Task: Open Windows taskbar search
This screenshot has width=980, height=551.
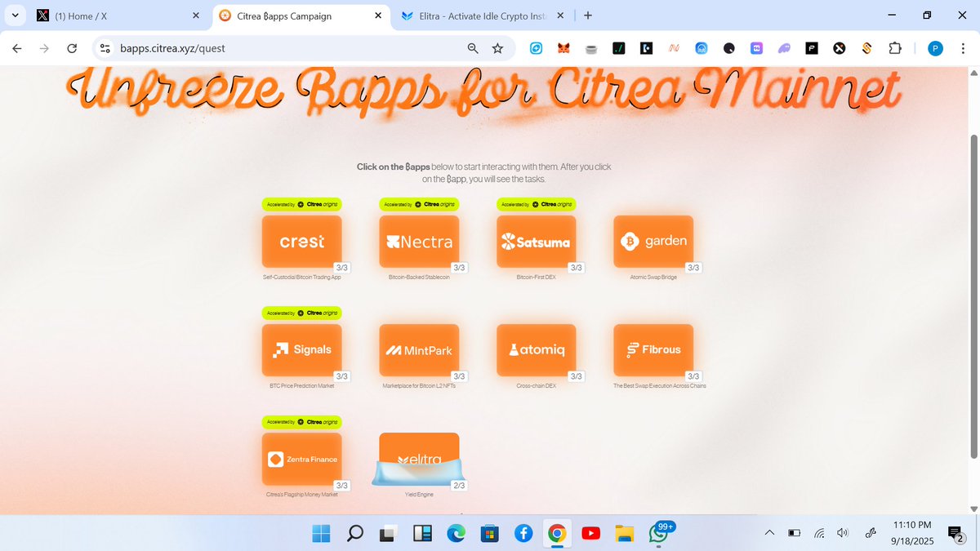Action: click(x=355, y=534)
